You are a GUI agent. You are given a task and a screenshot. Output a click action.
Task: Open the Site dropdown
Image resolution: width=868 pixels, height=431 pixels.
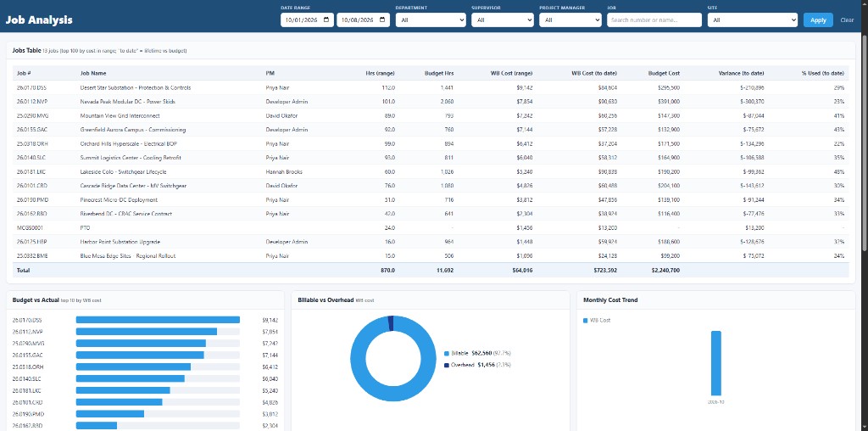click(x=753, y=20)
